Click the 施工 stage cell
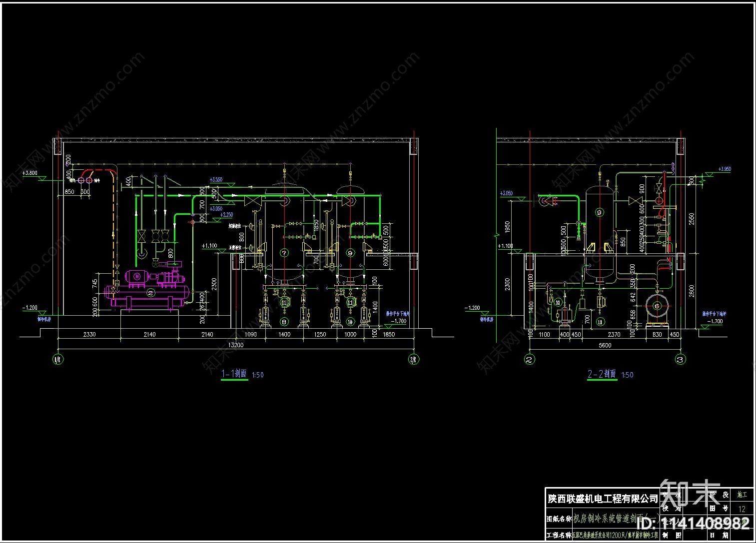This screenshot has width=756, height=543. [x=742, y=495]
